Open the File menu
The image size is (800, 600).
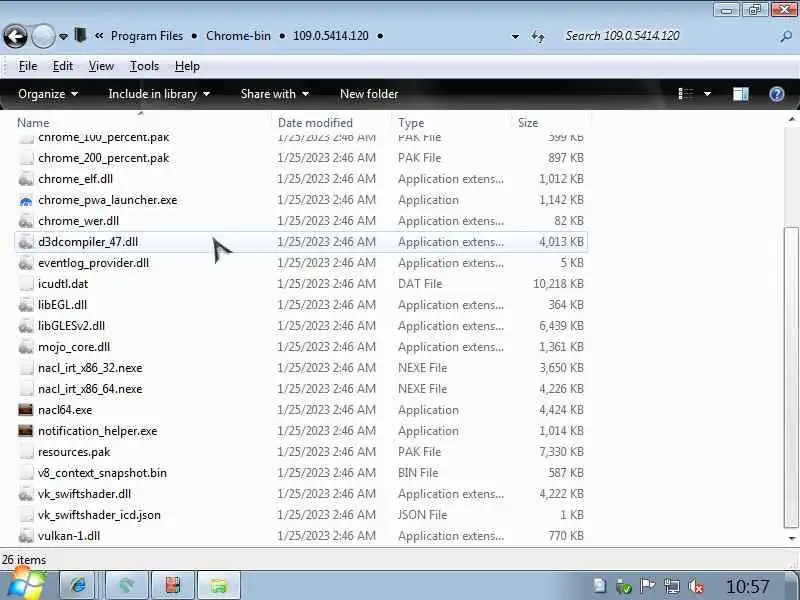coord(28,66)
